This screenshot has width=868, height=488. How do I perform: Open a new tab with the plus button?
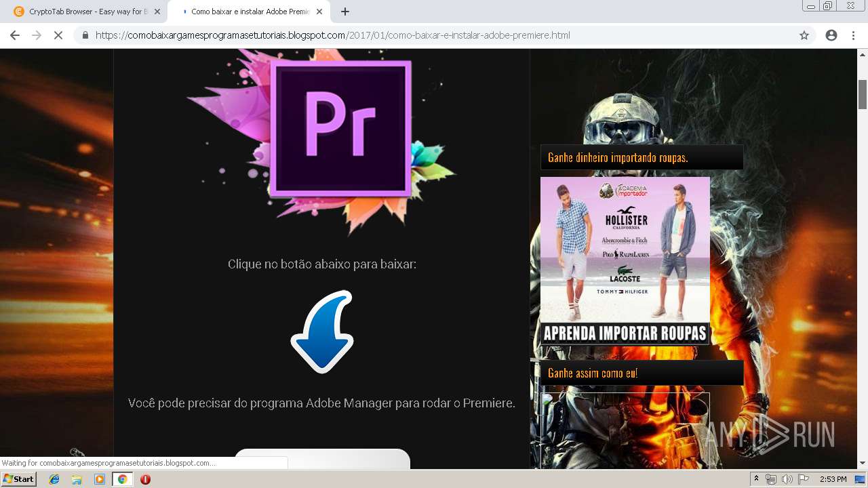pos(345,12)
